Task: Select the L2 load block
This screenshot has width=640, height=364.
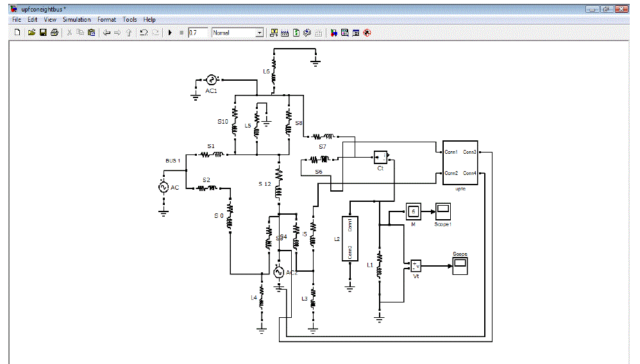Action: point(350,238)
